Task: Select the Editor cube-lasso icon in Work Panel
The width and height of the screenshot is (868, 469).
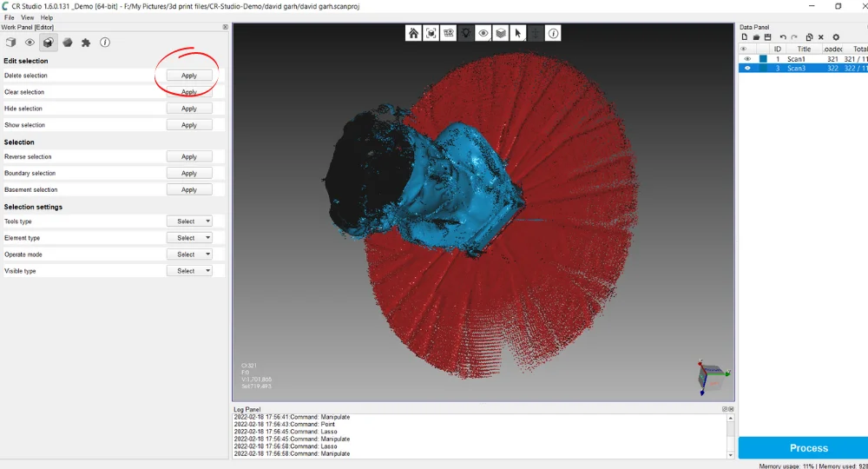Action: [48, 42]
